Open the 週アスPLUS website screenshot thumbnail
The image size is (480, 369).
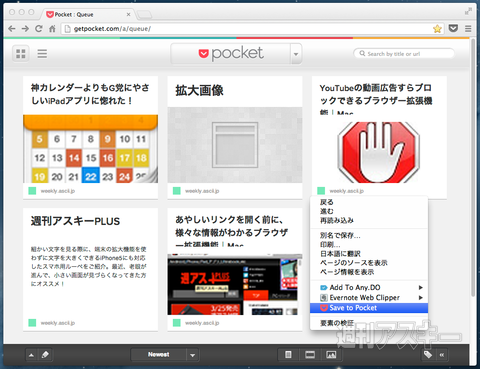pyautogui.click(x=235, y=285)
